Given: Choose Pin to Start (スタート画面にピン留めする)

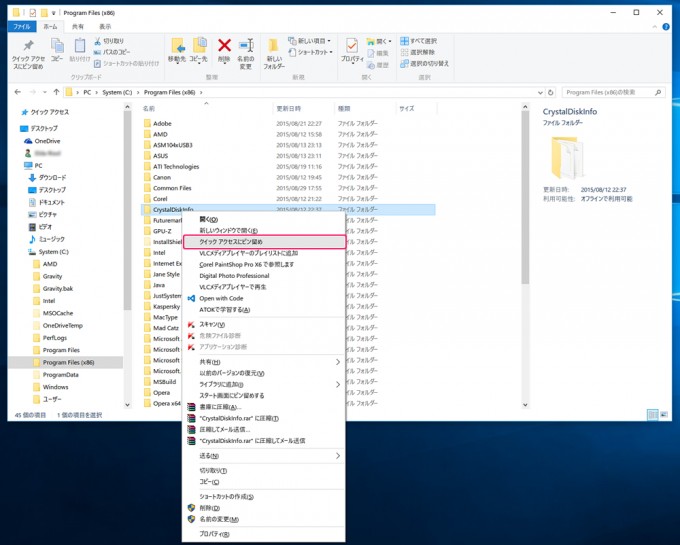Looking at the screenshot, I should click(263, 395).
